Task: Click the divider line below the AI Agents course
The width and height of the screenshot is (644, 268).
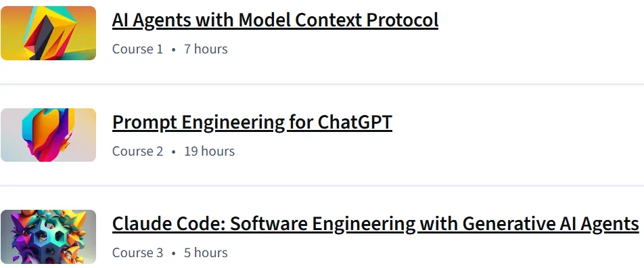Action: pyautogui.click(x=322, y=85)
